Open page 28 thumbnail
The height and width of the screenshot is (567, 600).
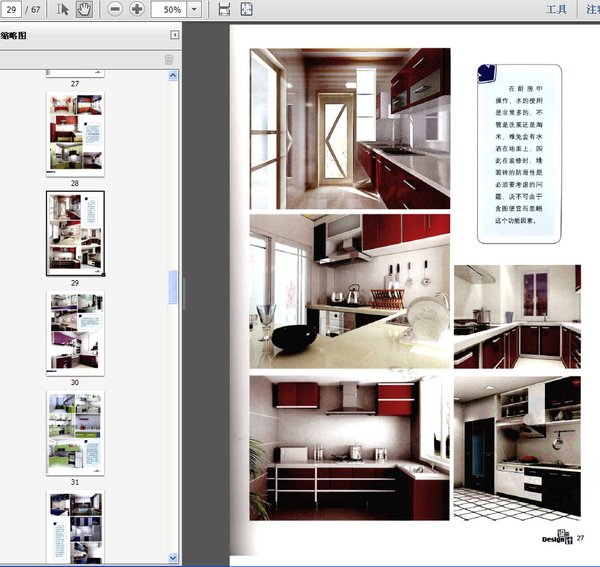point(75,134)
